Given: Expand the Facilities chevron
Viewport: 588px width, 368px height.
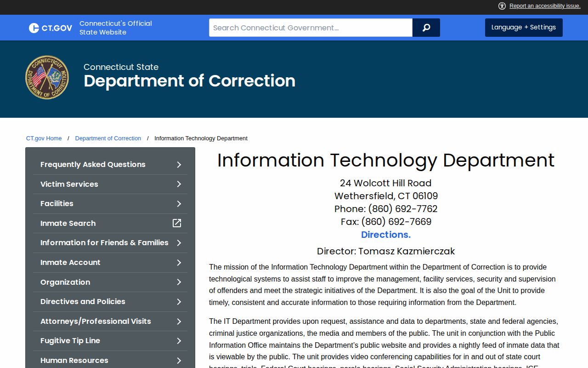Looking at the screenshot, I should tap(179, 204).
